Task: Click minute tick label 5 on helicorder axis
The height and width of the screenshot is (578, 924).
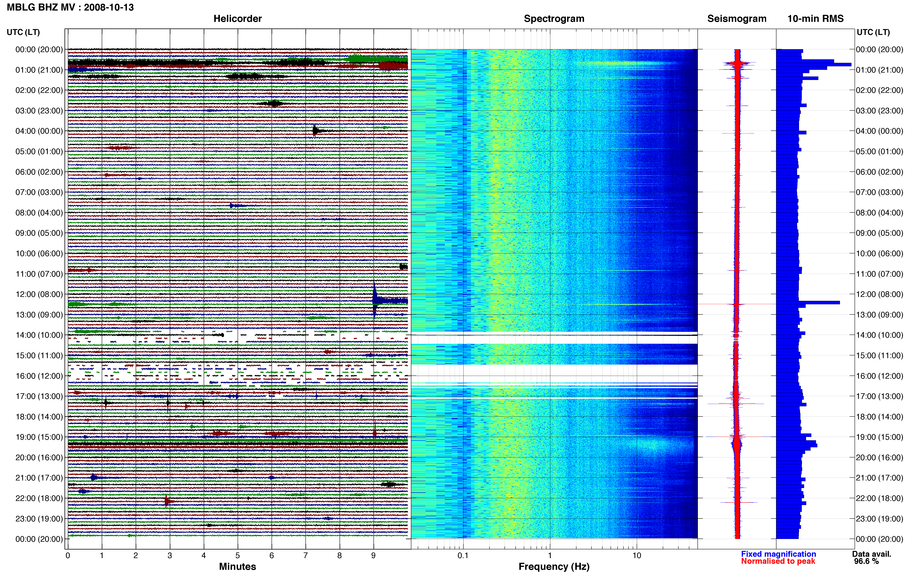Action: [238, 556]
